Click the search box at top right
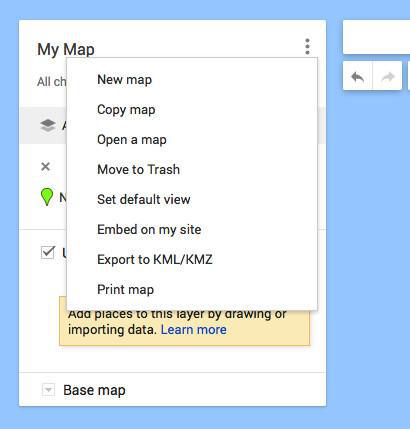 coord(377,37)
